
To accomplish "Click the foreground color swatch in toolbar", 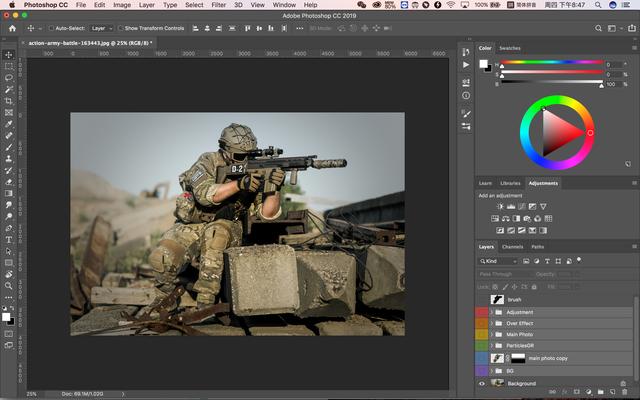I will pos(6,317).
